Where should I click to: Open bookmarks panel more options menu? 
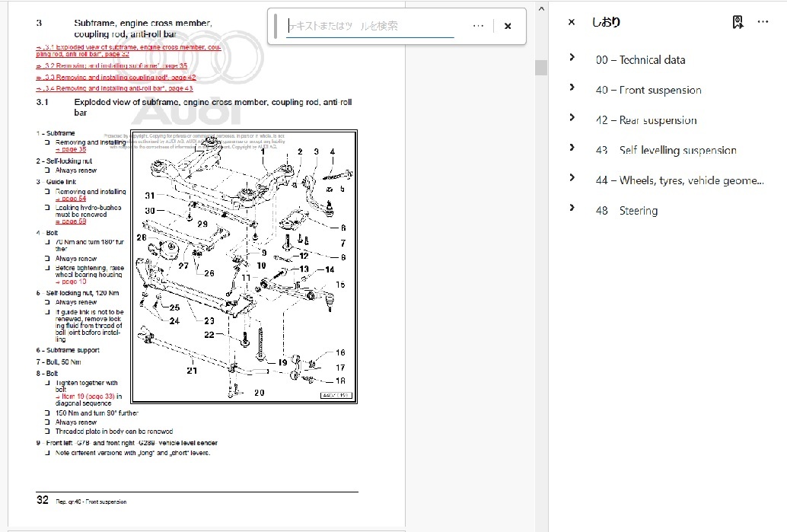(x=763, y=22)
